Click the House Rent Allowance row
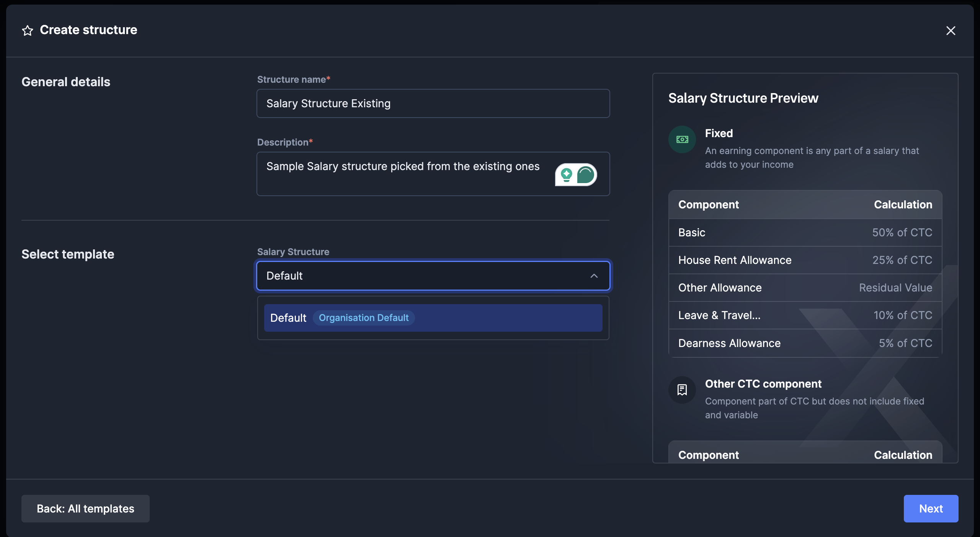 (x=805, y=260)
